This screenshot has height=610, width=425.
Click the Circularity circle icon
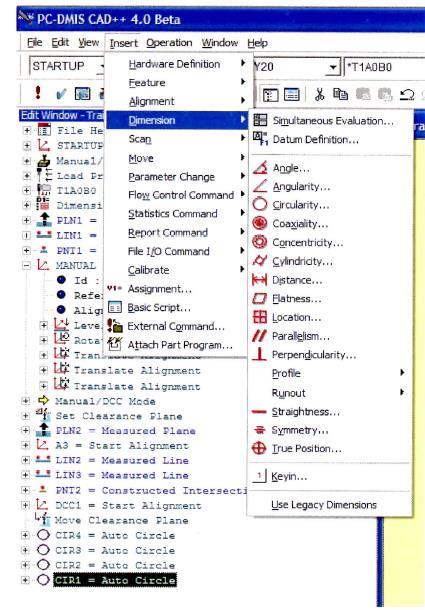pos(260,205)
